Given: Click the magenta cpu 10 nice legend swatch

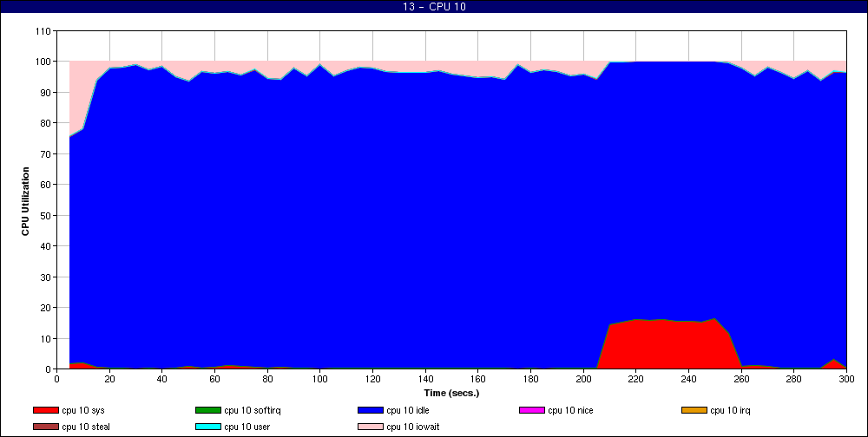Looking at the screenshot, I should pyautogui.click(x=532, y=410).
